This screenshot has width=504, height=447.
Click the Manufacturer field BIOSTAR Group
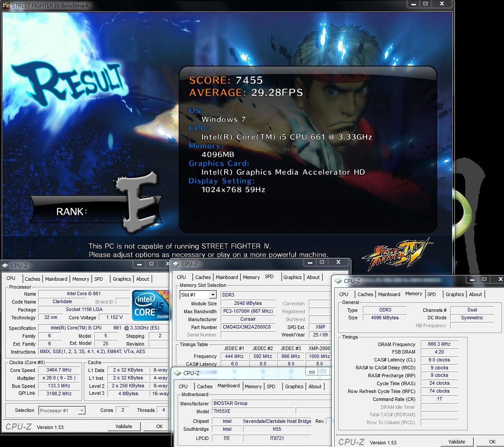pos(272,403)
